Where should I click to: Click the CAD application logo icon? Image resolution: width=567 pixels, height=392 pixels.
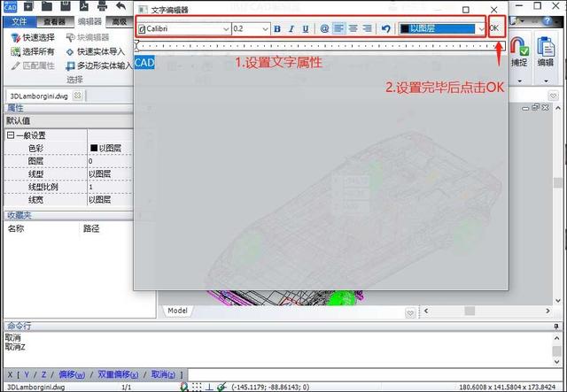10,6
